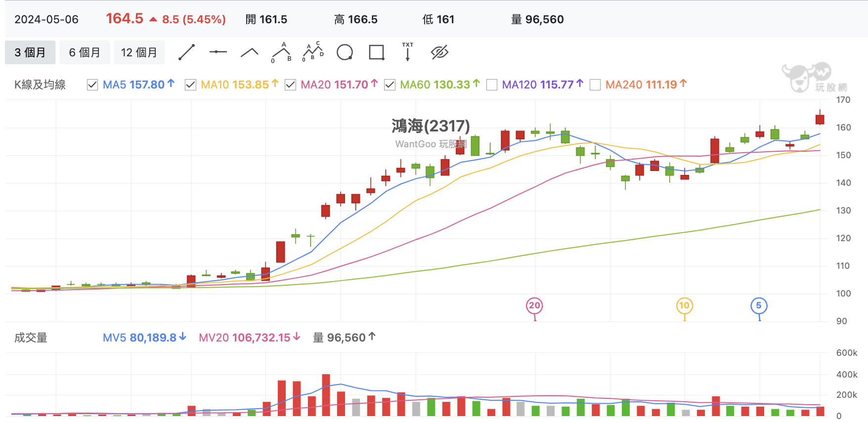Uncheck the MA60 moving average checkbox
Screen dimensions: 868x423
point(390,85)
